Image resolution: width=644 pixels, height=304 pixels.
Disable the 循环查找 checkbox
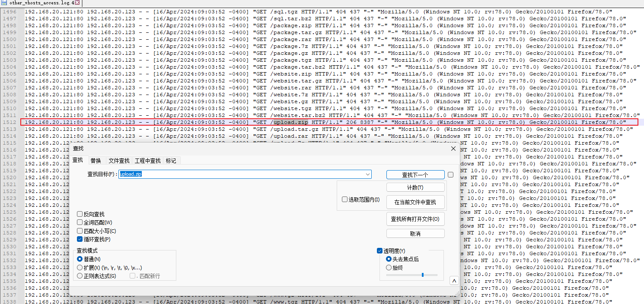(x=80, y=239)
